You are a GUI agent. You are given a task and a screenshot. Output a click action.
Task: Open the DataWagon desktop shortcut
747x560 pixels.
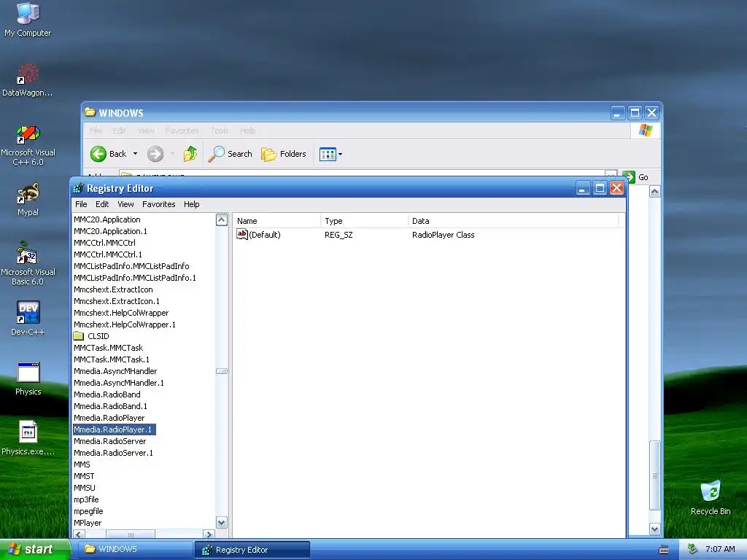coord(28,79)
